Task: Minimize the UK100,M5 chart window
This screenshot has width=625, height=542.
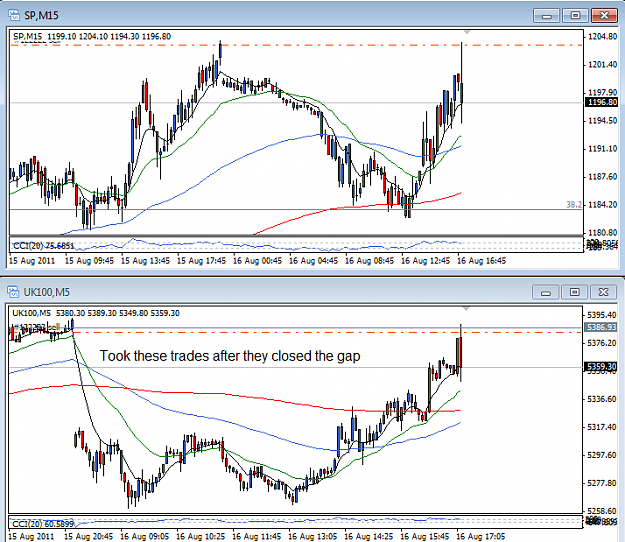Action: coord(546,292)
